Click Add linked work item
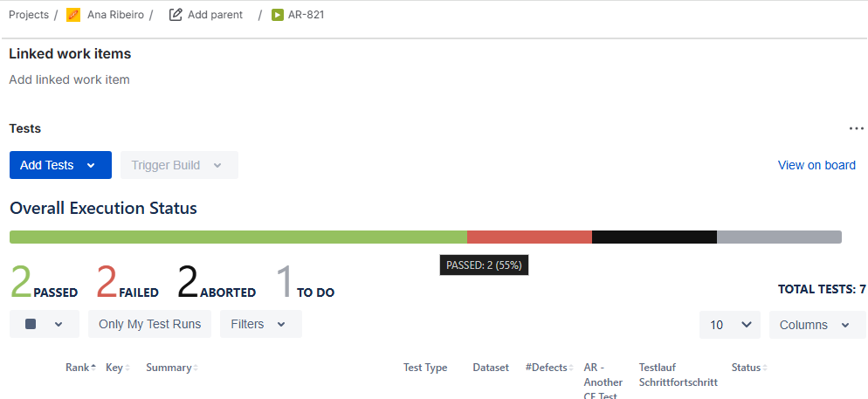The width and height of the screenshot is (868, 399). [69, 79]
